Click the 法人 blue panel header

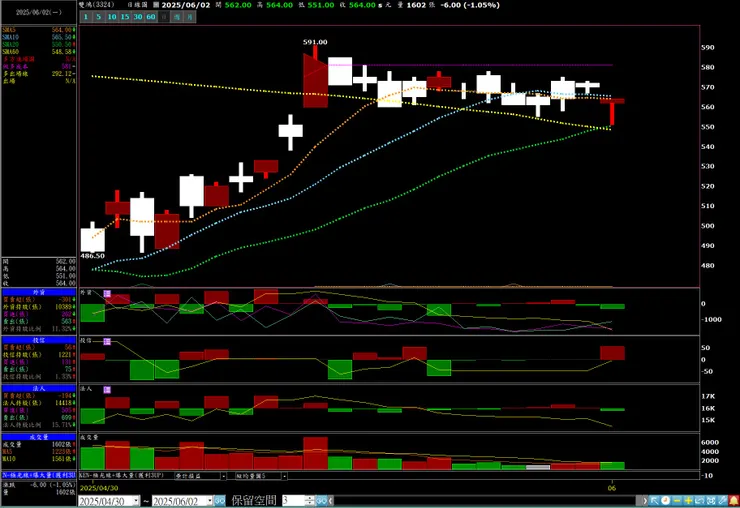pyautogui.click(x=39, y=389)
